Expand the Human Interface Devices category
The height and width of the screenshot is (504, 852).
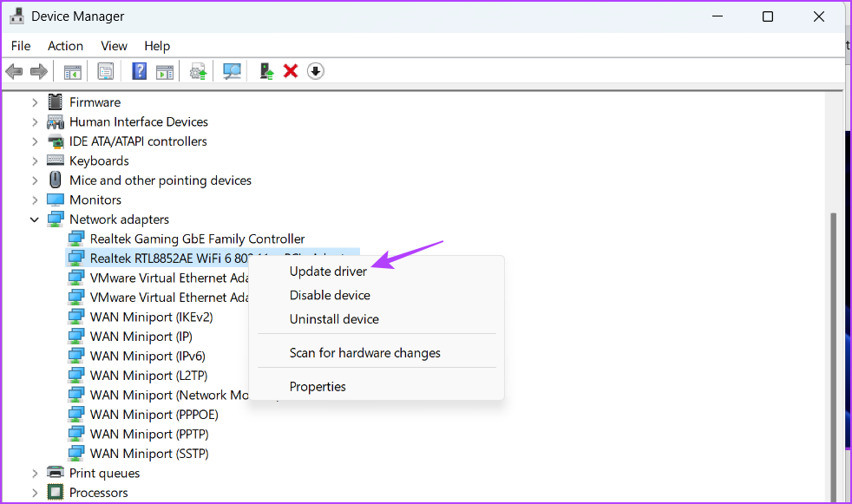tap(35, 121)
